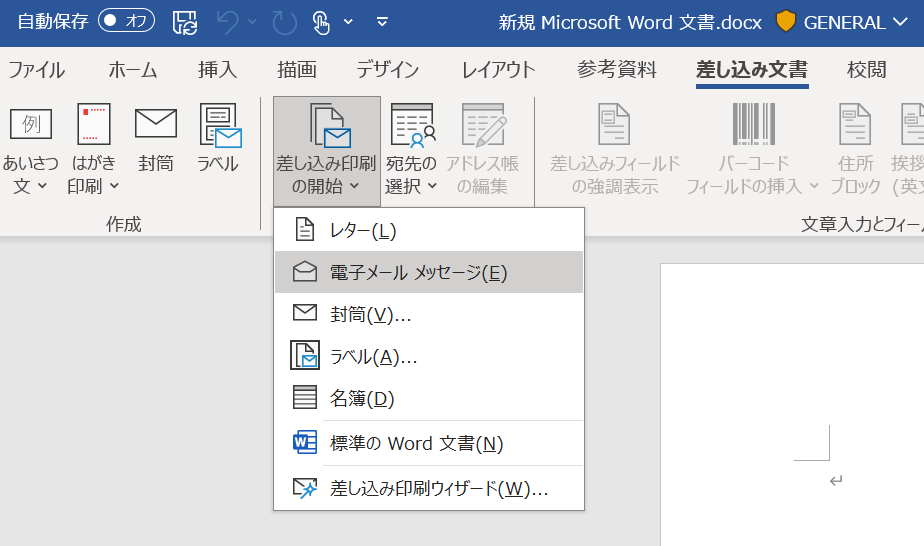The height and width of the screenshot is (546, 924).
Task: Expand the undo history dropdown arrow
Action: 252,22
